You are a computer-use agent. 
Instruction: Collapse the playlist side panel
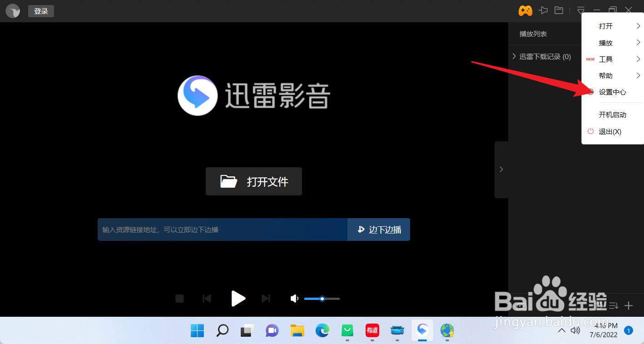coord(501,170)
